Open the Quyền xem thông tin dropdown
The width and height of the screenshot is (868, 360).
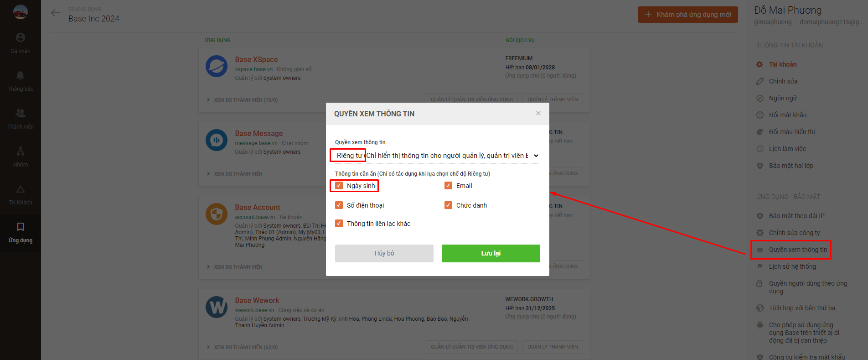click(x=438, y=156)
